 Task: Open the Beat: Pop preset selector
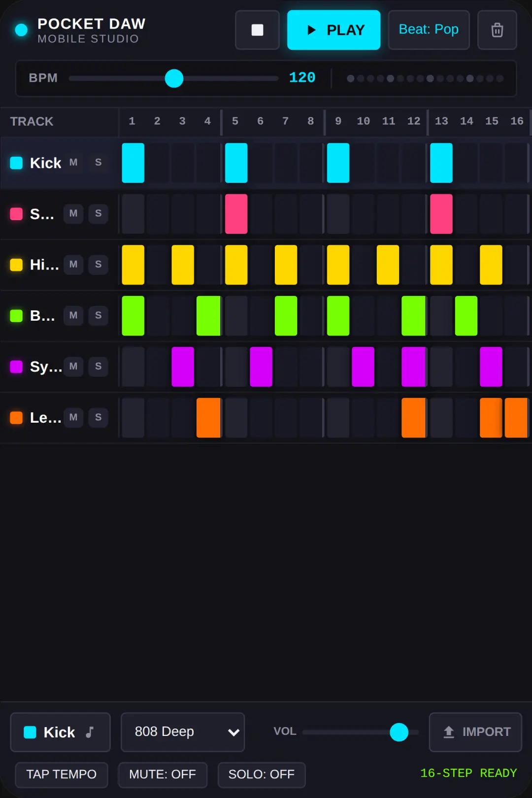pos(429,30)
